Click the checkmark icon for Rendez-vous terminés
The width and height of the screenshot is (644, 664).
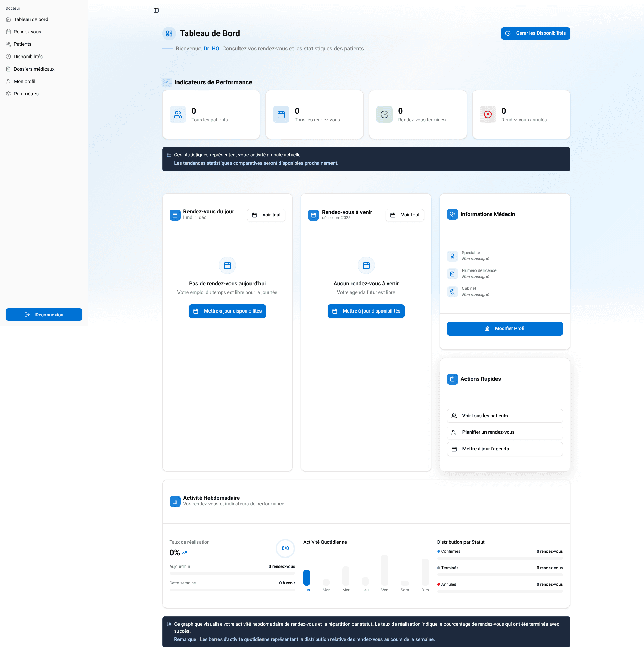click(x=385, y=114)
